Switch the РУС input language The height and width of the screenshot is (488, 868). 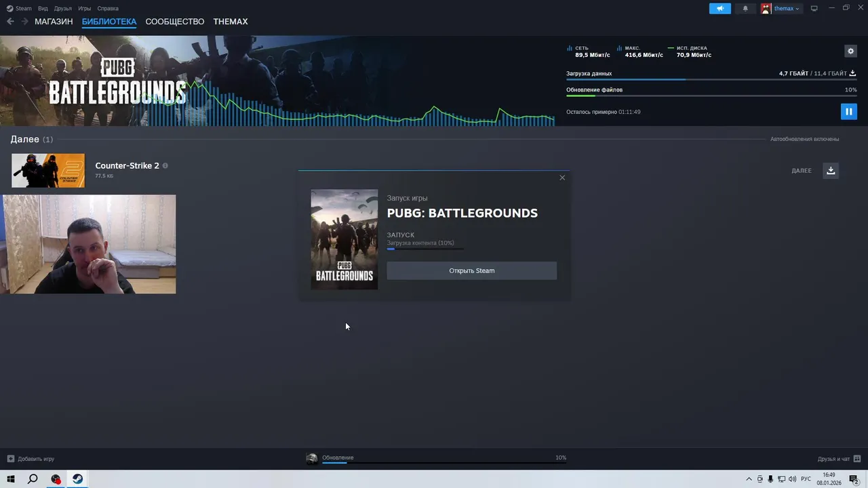click(806, 479)
